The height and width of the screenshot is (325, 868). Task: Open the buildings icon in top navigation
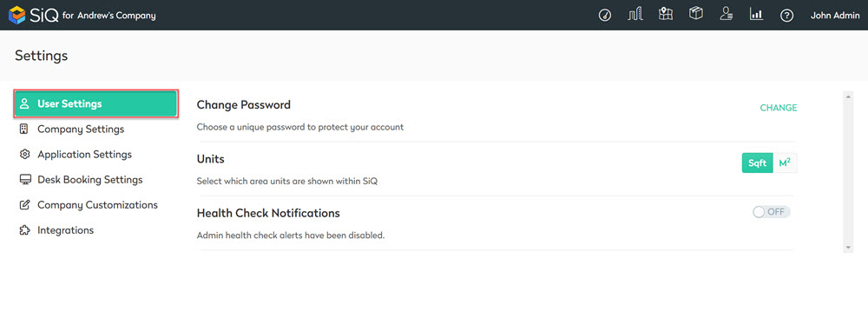tap(635, 15)
